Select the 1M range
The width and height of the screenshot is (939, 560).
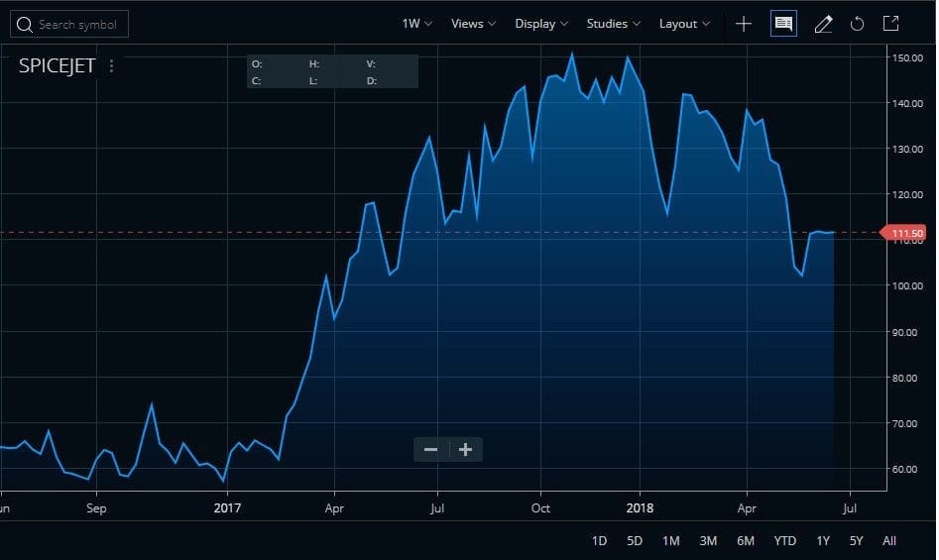click(670, 541)
